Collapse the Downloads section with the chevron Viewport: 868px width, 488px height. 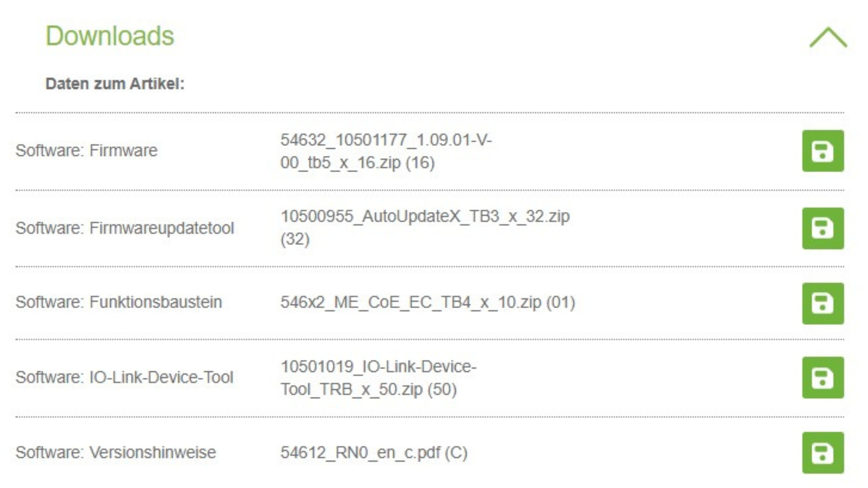click(828, 37)
